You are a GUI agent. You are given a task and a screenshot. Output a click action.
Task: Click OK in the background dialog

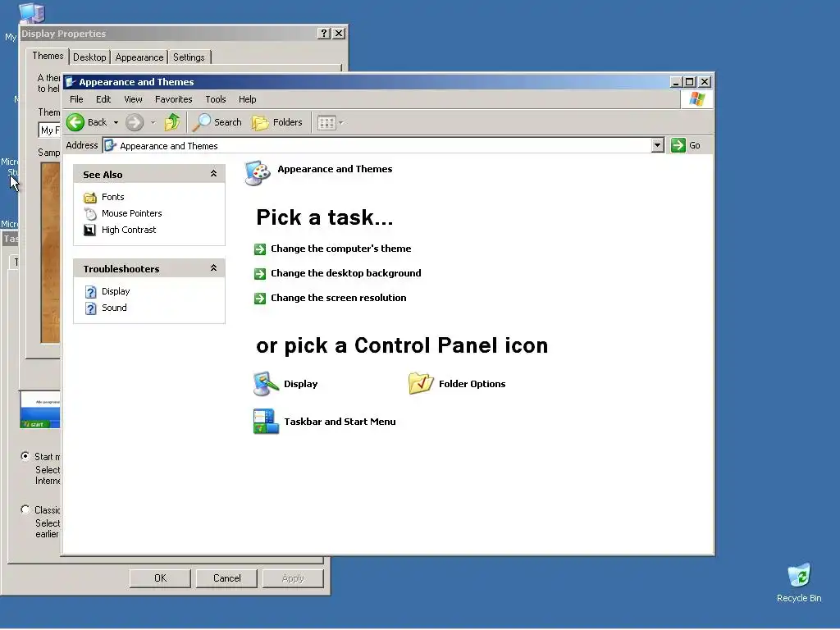pyautogui.click(x=160, y=578)
